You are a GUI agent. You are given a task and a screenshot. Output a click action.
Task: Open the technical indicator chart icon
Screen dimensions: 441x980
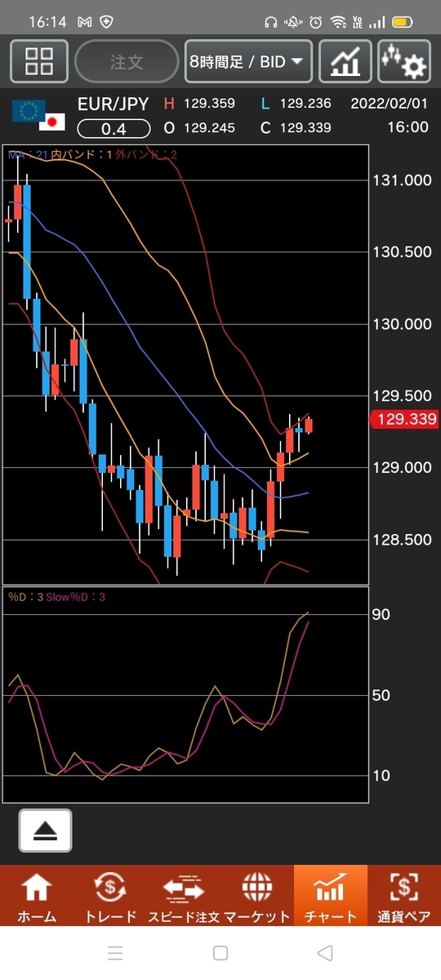point(345,61)
